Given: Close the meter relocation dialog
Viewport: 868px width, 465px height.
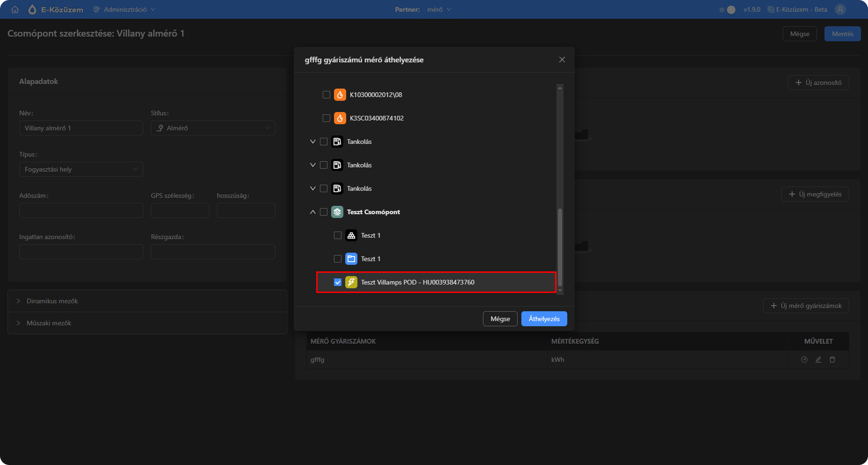Looking at the screenshot, I should coord(562,60).
